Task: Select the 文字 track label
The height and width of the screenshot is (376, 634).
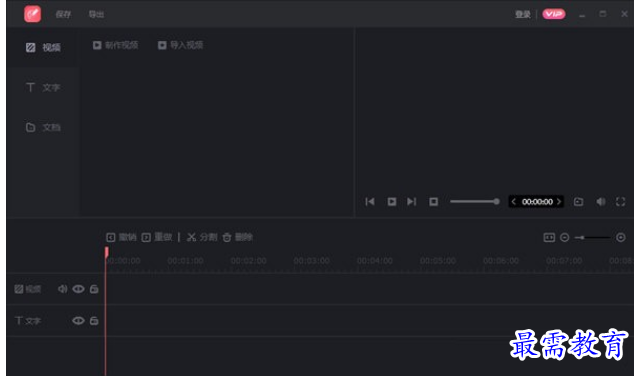Action: (27, 321)
